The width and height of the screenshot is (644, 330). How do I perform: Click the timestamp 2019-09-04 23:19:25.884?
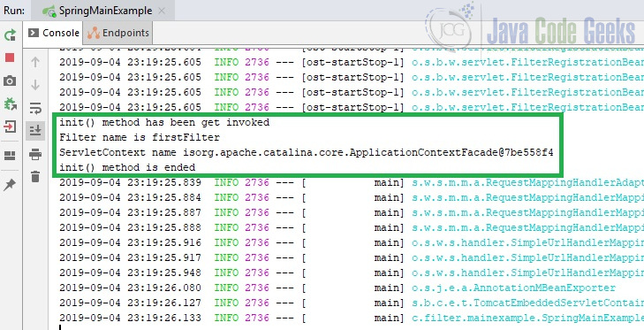pyautogui.click(x=130, y=197)
